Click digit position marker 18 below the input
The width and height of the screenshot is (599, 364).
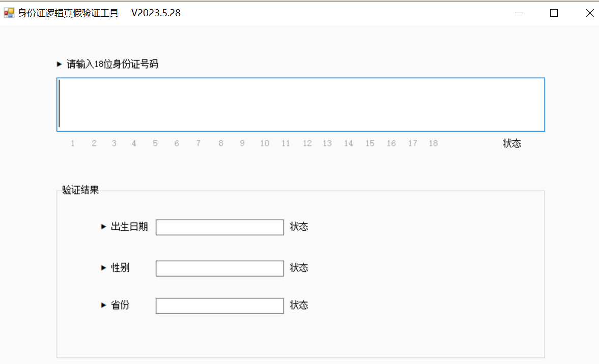tap(433, 143)
